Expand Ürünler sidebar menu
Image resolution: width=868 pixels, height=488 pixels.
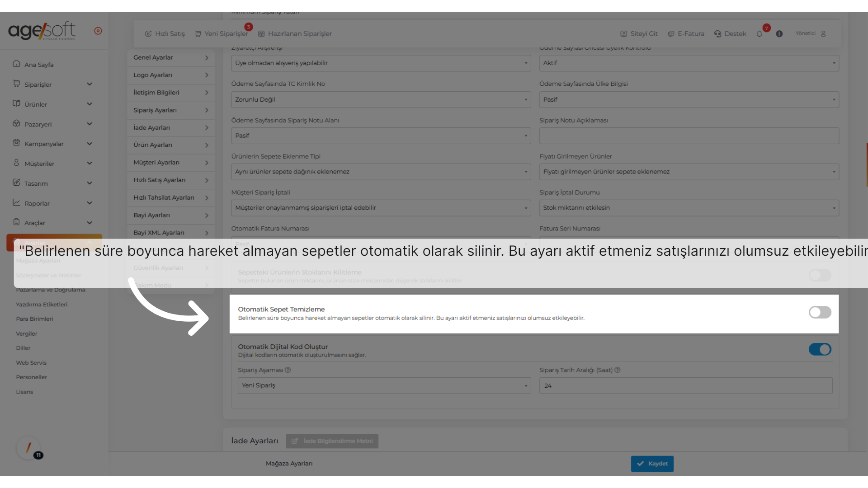coord(52,104)
